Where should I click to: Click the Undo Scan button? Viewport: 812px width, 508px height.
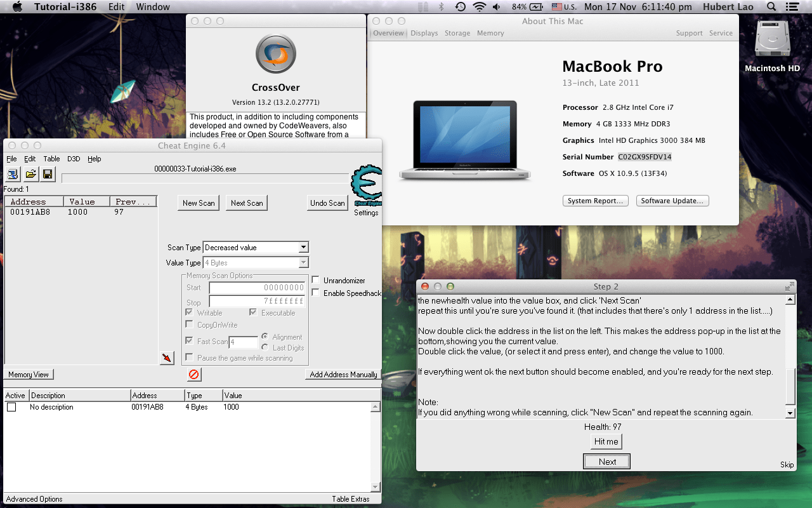point(327,203)
